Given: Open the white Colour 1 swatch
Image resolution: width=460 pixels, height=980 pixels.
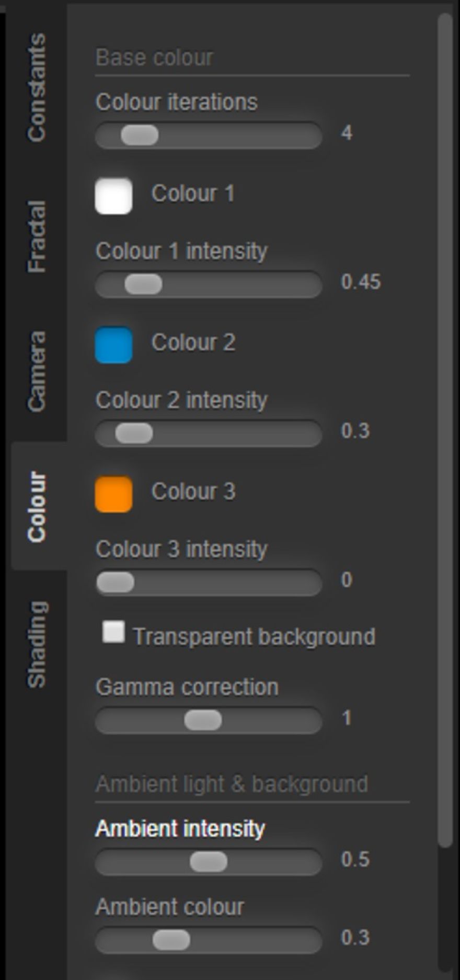Looking at the screenshot, I should pos(113,196).
